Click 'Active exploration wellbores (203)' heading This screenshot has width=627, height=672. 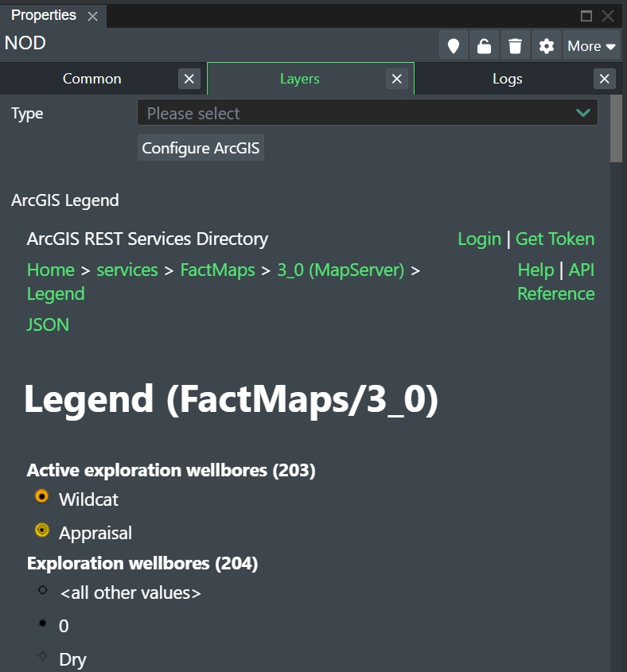(171, 470)
